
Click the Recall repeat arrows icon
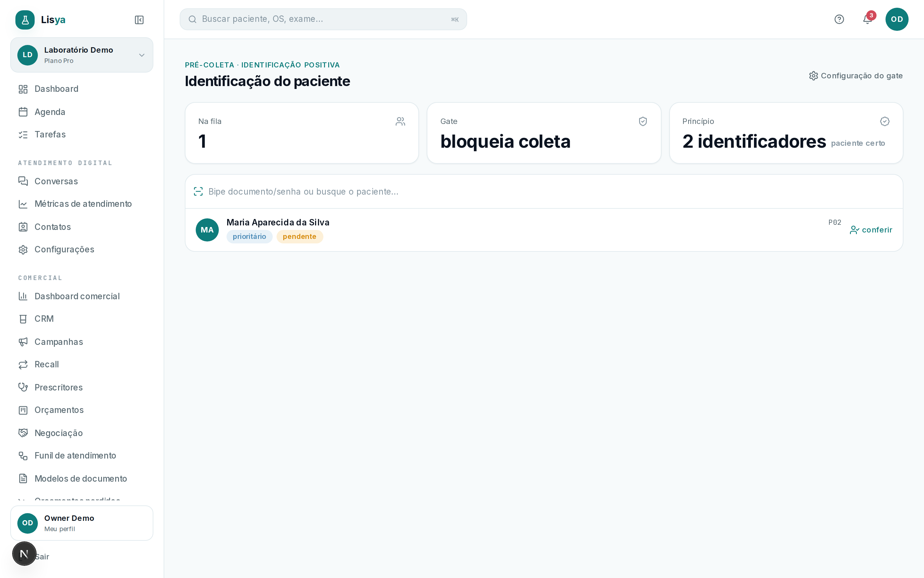(x=23, y=365)
